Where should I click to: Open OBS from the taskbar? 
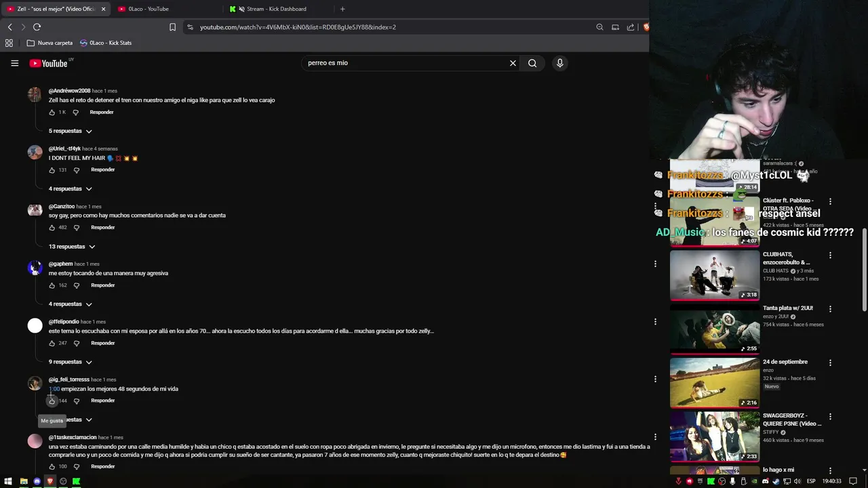click(x=63, y=481)
